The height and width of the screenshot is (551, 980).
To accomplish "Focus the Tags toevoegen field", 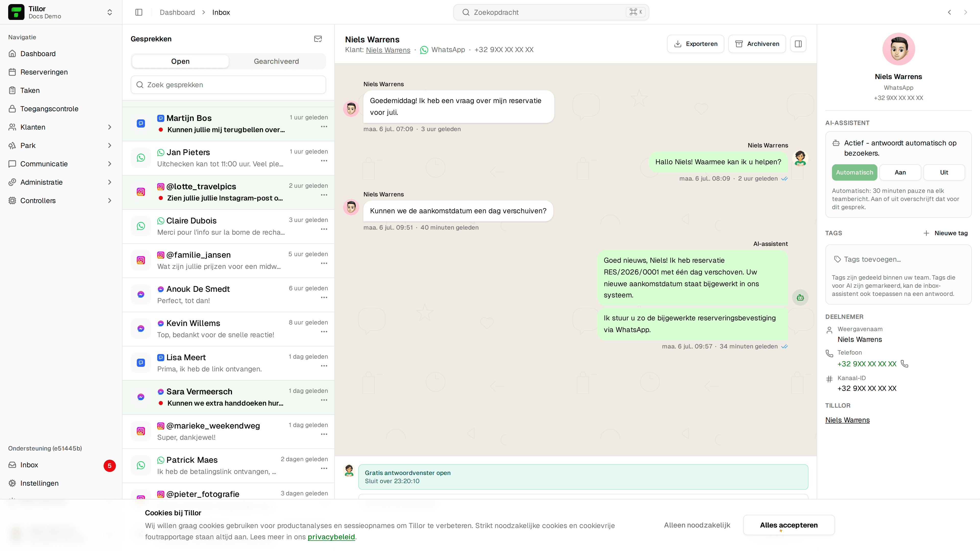I will pos(898,259).
